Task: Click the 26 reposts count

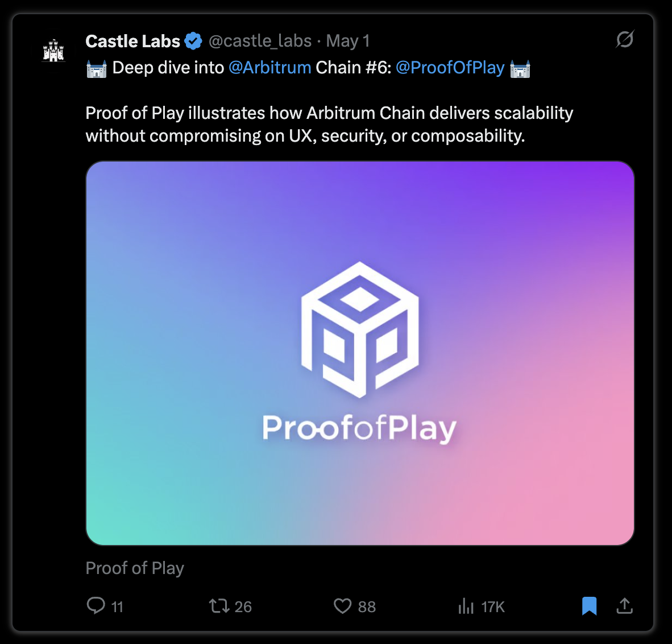Action: coord(243,606)
